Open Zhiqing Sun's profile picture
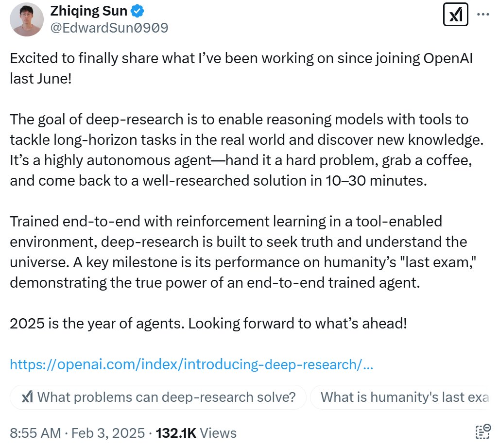This screenshot has width=499, height=448. click(27, 20)
